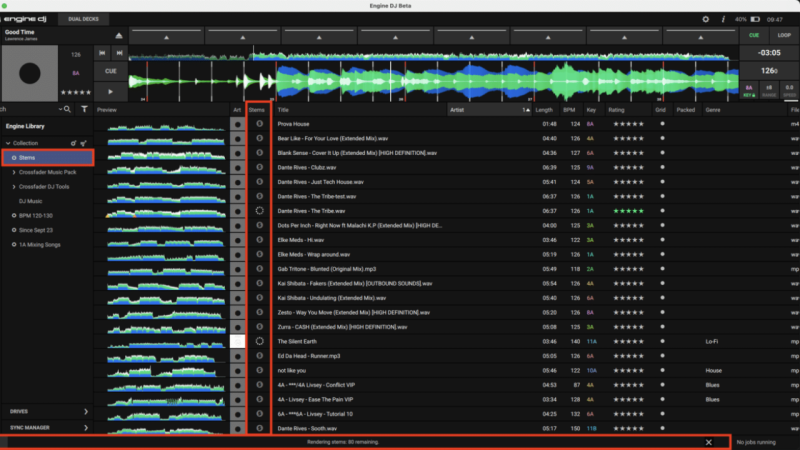Click the stems icon for Prova House
This screenshot has height=450, width=800.
tap(260, 123)
